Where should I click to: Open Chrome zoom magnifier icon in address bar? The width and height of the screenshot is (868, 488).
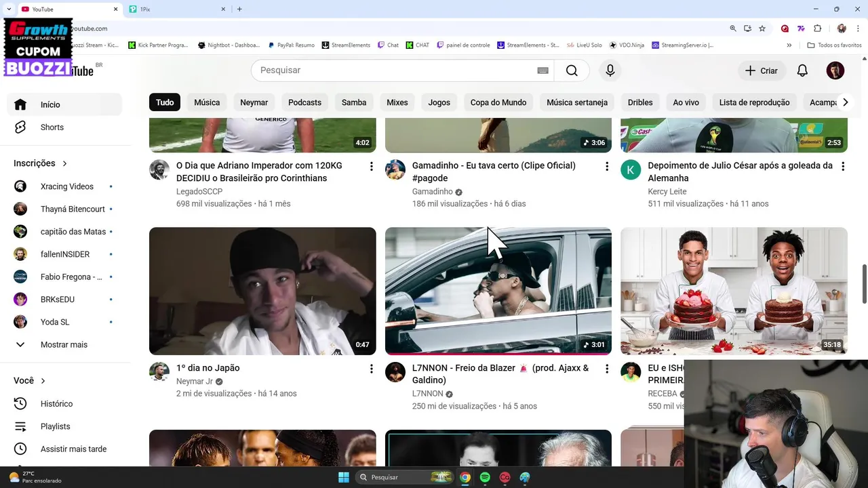[733, 28]
